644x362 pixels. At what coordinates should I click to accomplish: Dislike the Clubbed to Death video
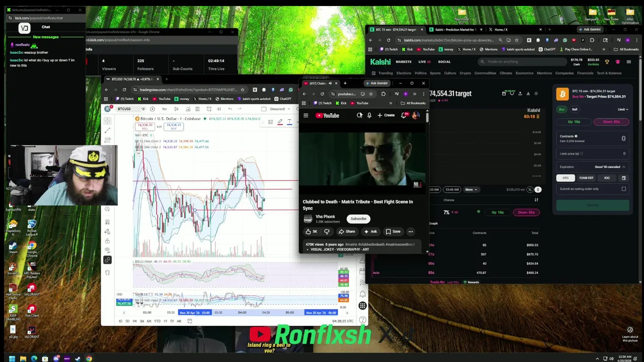click(x=327, y=232)
